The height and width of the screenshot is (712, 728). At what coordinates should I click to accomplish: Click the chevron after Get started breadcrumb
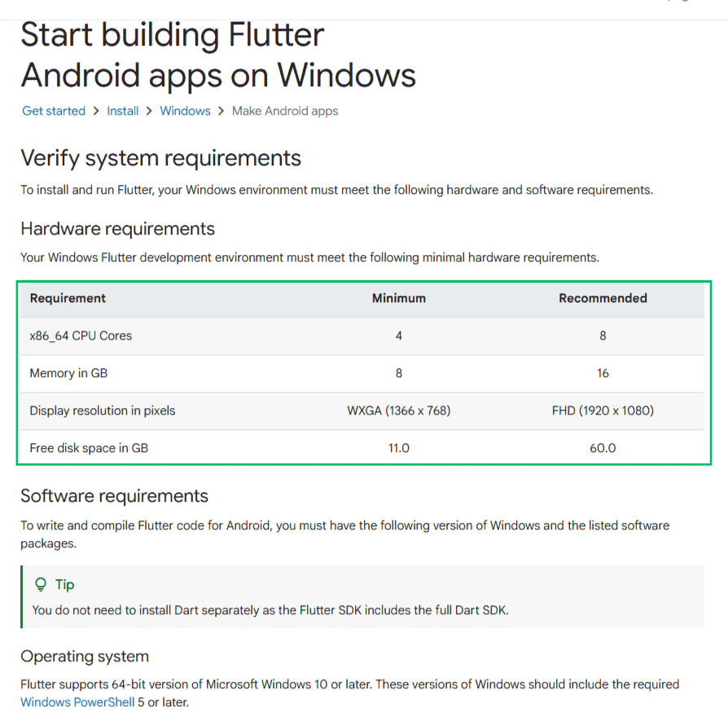[x=96, y=111]
